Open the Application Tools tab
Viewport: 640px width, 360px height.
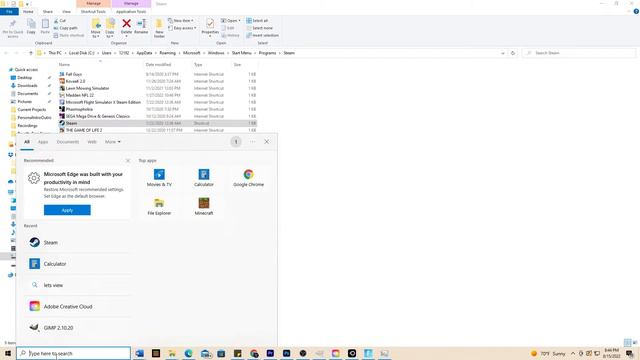tap(131, 11)
